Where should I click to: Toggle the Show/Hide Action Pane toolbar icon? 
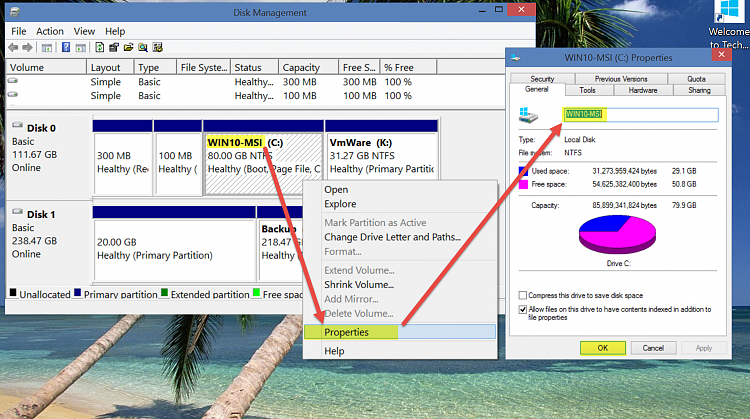click(x=81, y=47)
